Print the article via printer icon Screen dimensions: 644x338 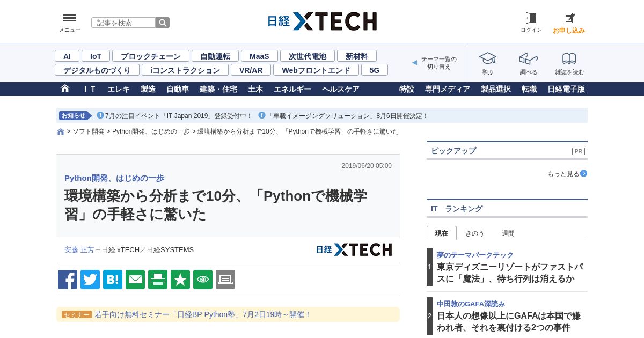[158, 280]
